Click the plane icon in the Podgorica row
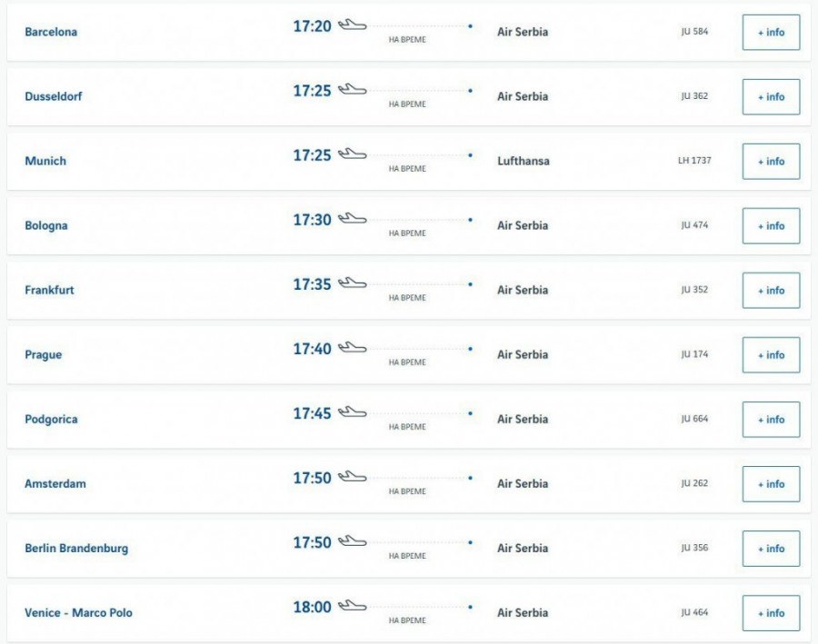818x644 pixels. (x=352, y=412)
